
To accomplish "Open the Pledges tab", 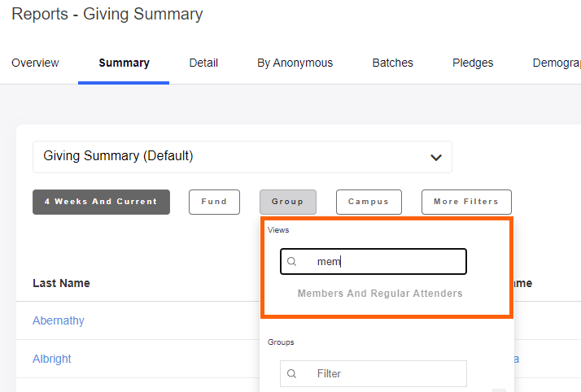I will [x=473, y=63].
